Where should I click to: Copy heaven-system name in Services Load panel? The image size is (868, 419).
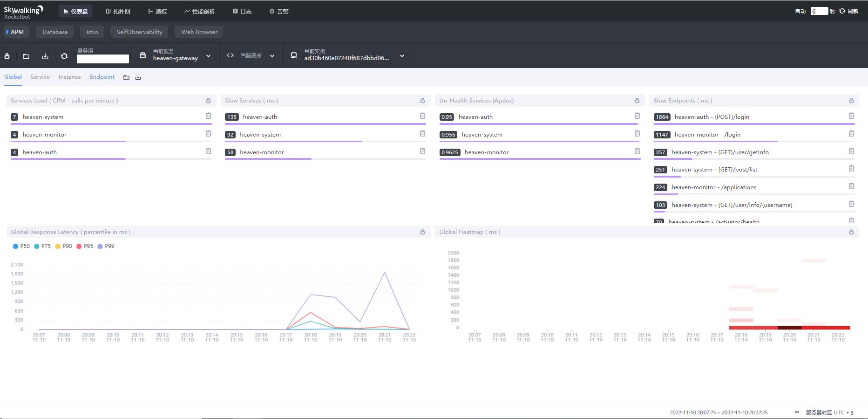pos(208,116)
